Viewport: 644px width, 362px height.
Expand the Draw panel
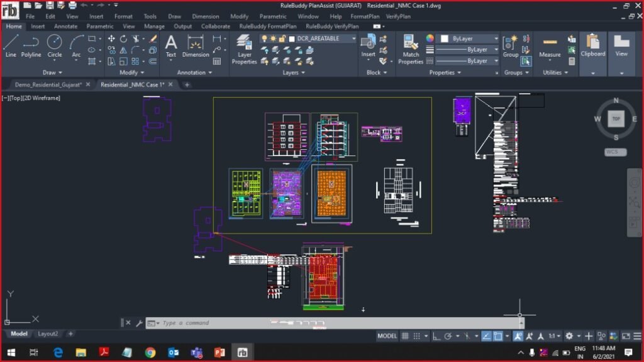coord(52,72)
